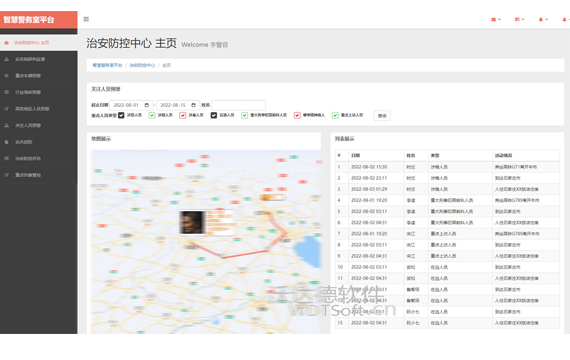The image size is (570, 360).
Task: Click 在逃人员 type in row 11
Action: (439, 279)
